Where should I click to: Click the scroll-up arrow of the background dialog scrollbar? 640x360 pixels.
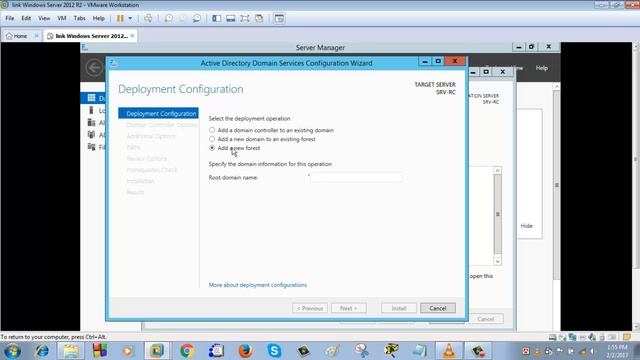coord(498,171)
